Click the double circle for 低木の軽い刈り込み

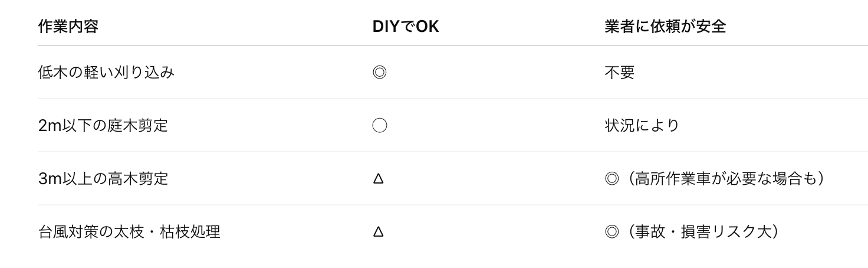pyautogui.click(x=380, y=73)
